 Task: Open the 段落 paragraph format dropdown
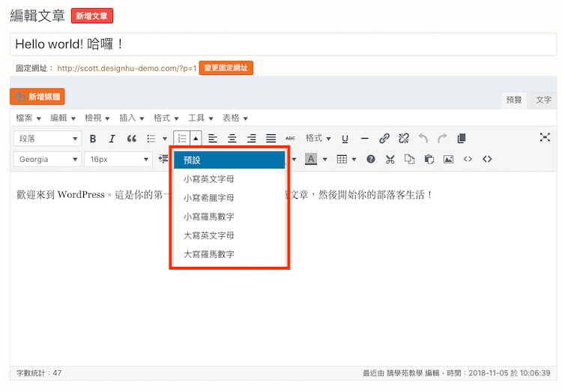click(48, 139)
